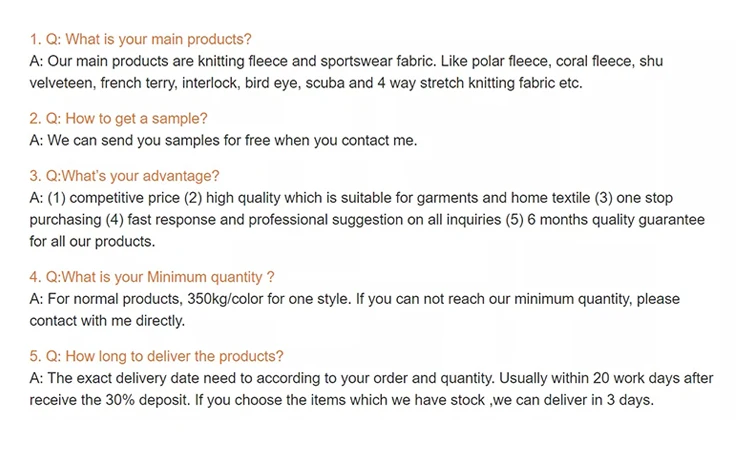750x455 pixels.
Task: Click the answer line starting "For normal products"
Action: (x=354, y=299)
